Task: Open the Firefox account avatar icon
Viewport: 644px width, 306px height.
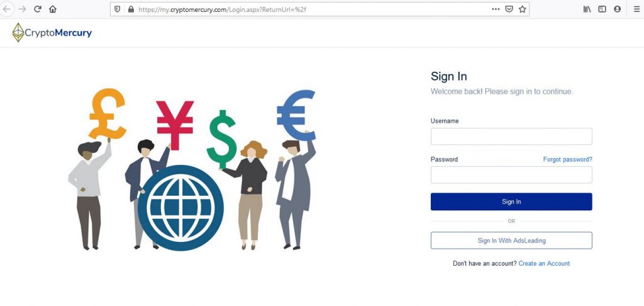Action: click(x=618, y=9)
